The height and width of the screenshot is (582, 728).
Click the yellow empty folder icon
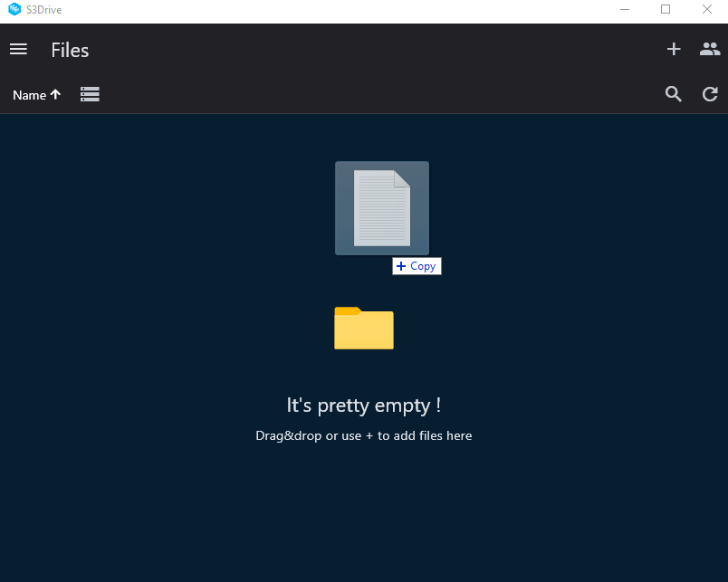(364, 329)
